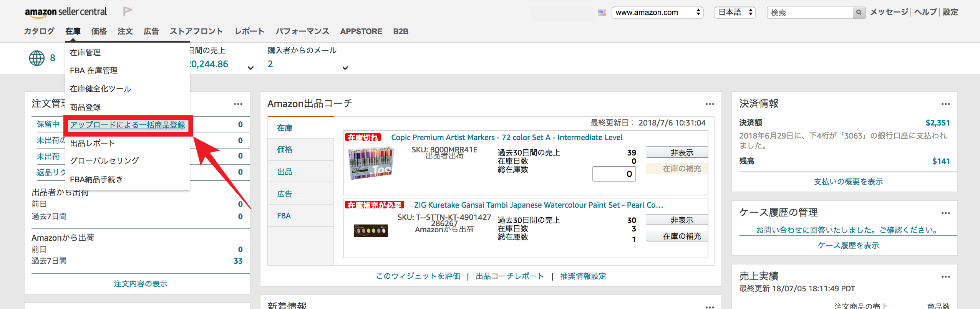Click このウィジェットを評価 link
Screen dimensions: 980x309
418,276
